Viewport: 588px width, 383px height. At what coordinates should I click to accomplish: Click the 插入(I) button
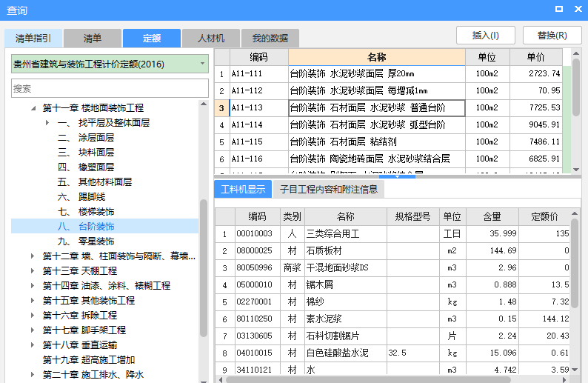click(x=486, y=36)
